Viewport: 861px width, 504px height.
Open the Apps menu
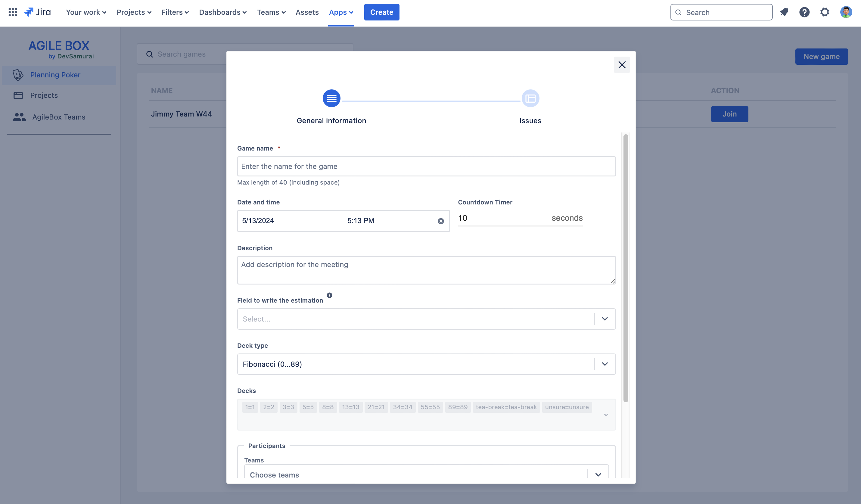click(x=341, y=12)
